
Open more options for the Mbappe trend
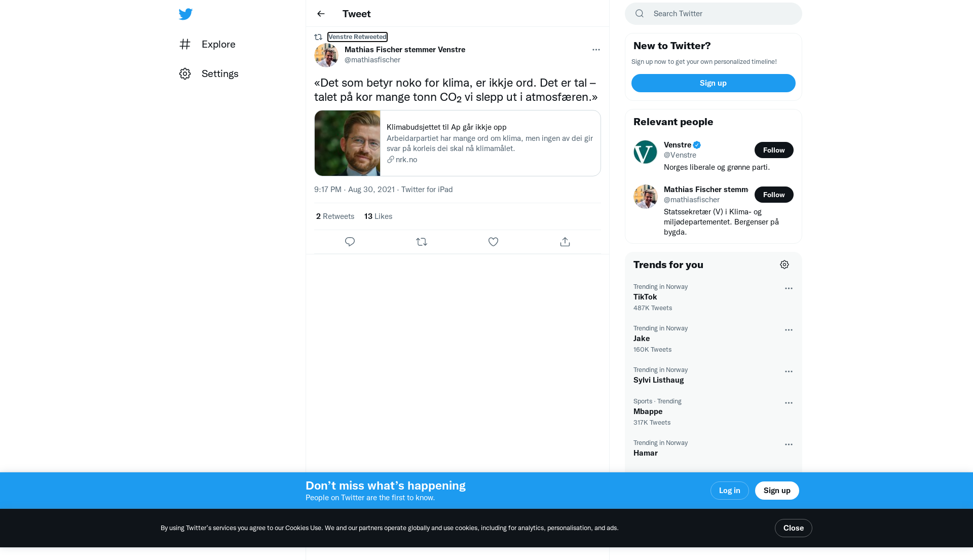tap(789, 403)
